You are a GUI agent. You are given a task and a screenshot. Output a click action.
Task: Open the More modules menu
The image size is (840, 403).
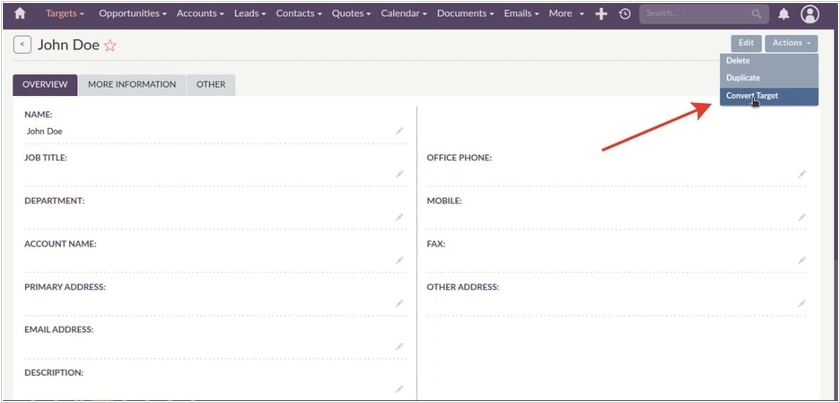pos(566,14)
